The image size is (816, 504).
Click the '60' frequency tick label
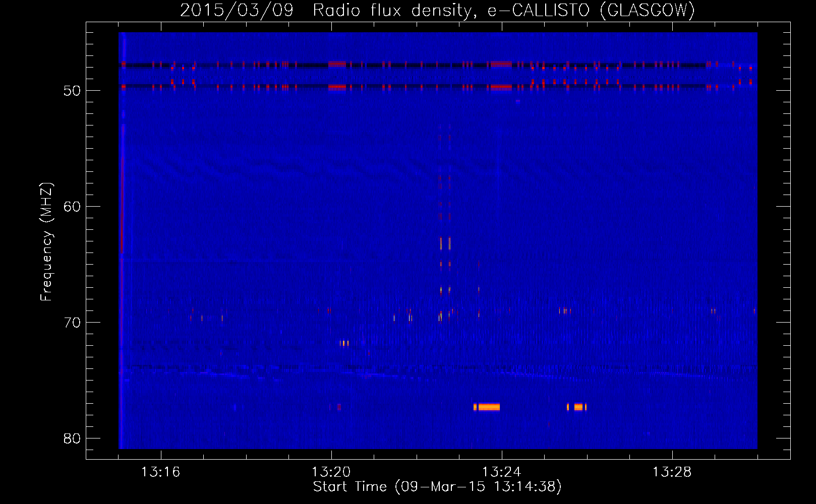tap(72, 207)
